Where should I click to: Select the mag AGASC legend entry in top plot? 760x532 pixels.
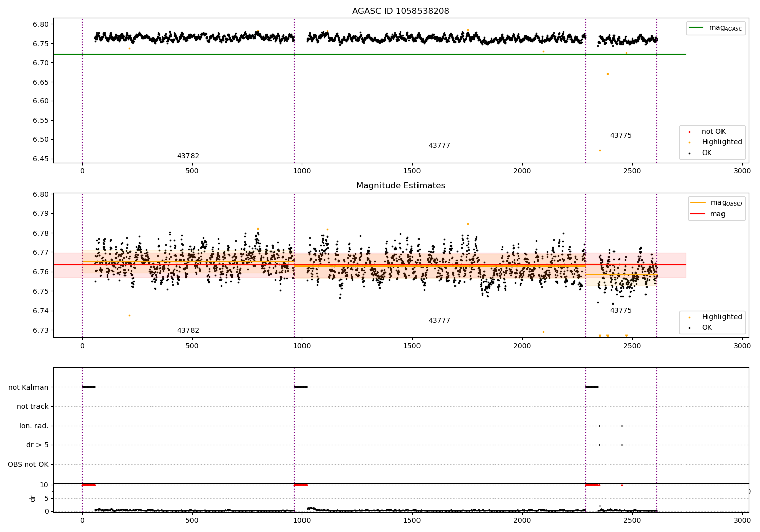click(715, 28)
